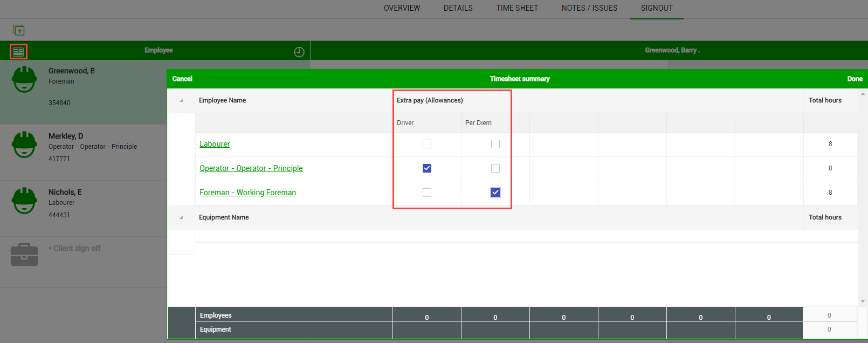The image size is (868, 343).
Task: Open Operator - Operator - Principle link
Action: point(251,168)
